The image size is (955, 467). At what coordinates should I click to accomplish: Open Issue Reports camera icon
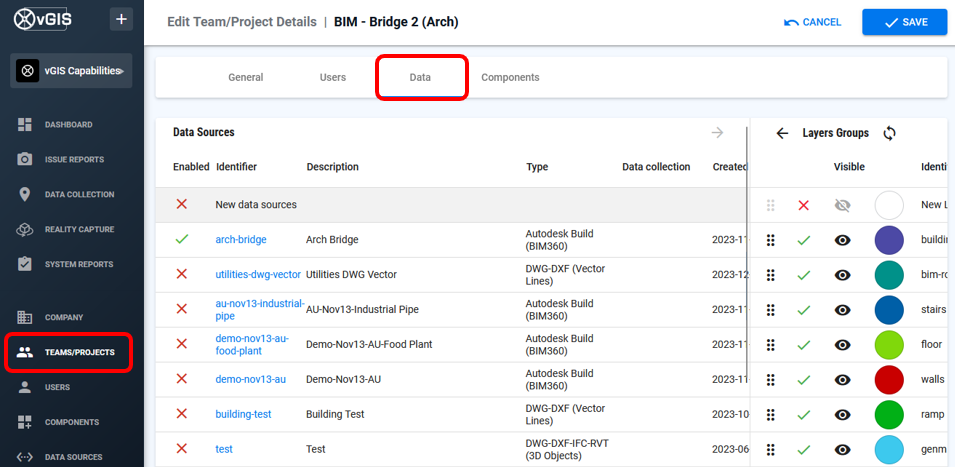tap(25, 160)
